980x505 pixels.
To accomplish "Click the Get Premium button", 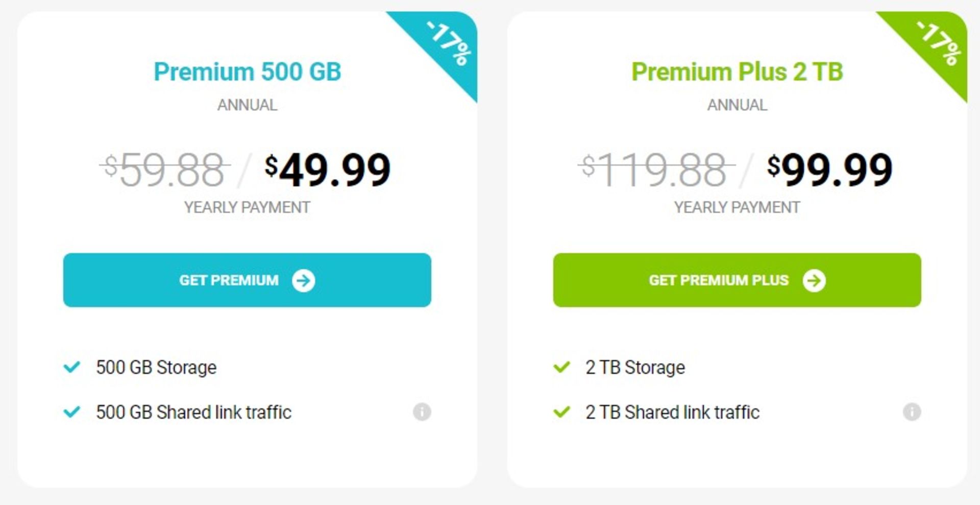I will [x=247, y=280].
